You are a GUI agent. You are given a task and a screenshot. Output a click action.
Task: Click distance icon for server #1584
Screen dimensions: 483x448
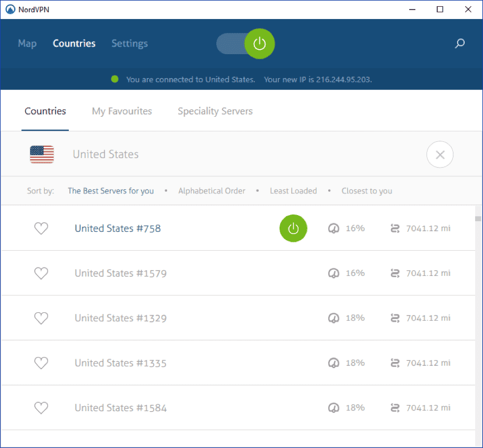coord(395,408)
